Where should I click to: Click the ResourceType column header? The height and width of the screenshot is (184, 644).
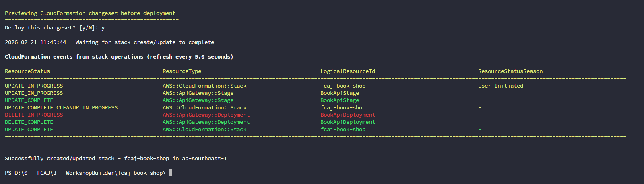(x=182, y=71)
